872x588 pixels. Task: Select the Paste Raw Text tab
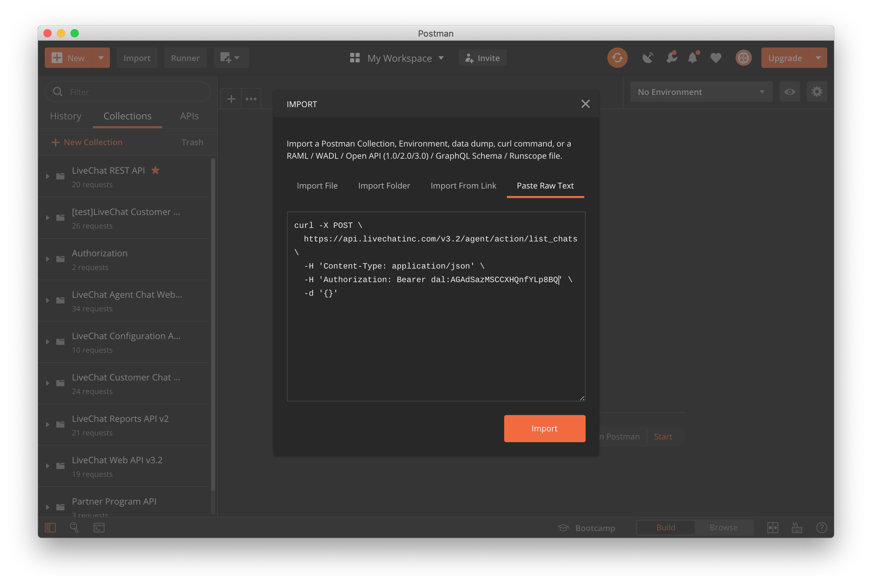(x=545, y=185)
